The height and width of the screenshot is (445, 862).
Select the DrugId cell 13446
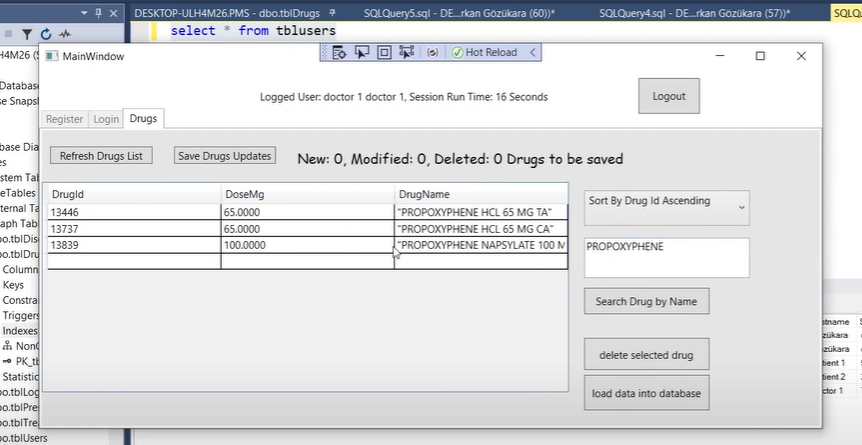[x=134, y=212]
